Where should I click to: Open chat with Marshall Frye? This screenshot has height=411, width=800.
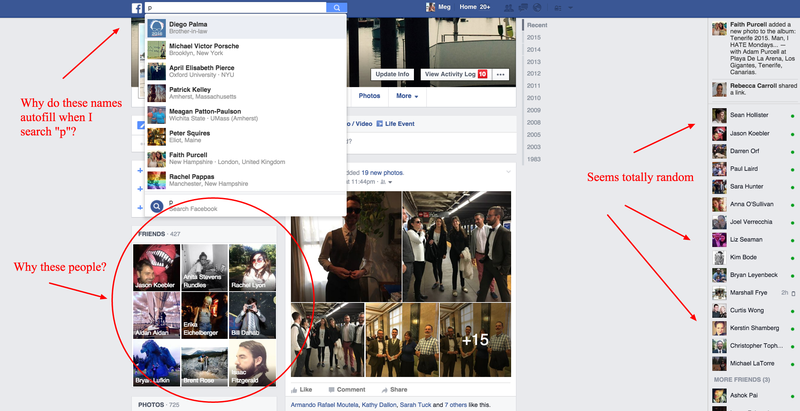tap(753, 293)
